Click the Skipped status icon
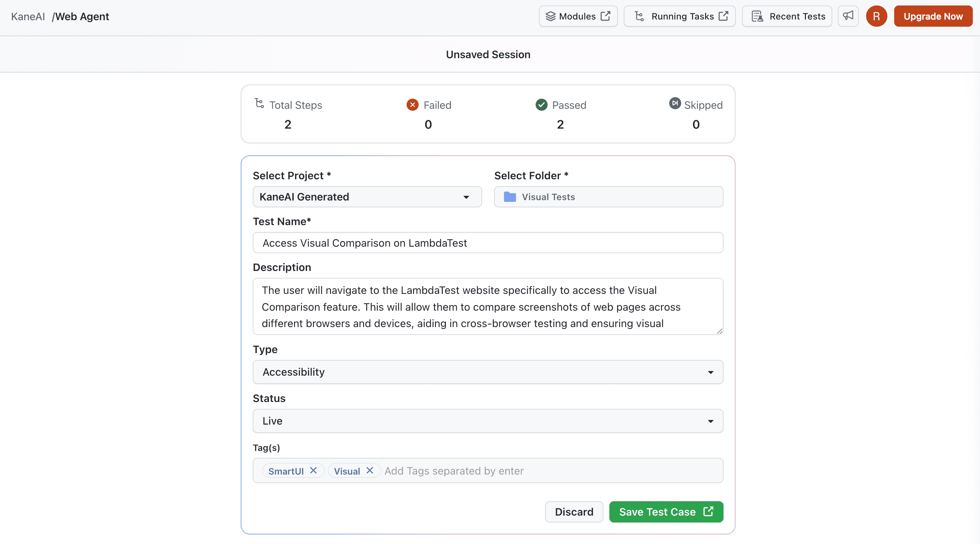980x544 pixels. [x=675, y=103]
